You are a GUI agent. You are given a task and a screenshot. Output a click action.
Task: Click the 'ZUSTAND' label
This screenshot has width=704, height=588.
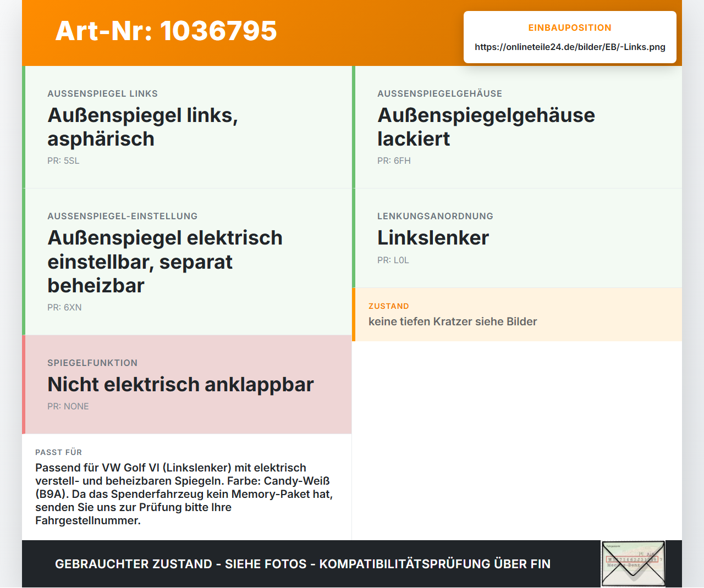389,306
